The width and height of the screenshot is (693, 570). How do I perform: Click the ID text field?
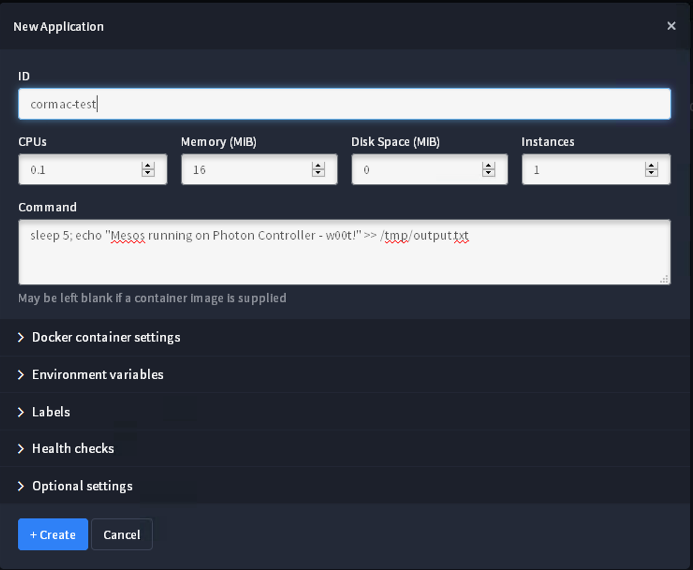click(343, 104)
